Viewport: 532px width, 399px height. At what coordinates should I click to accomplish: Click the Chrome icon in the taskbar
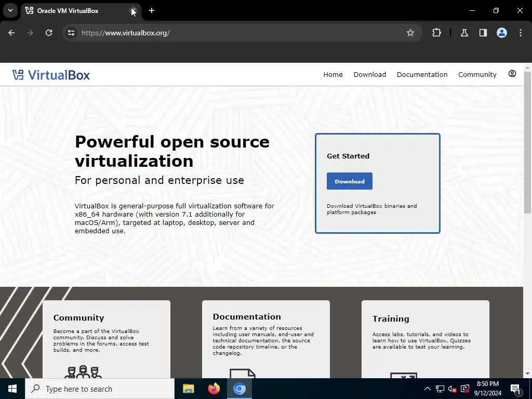click(239, 389)
